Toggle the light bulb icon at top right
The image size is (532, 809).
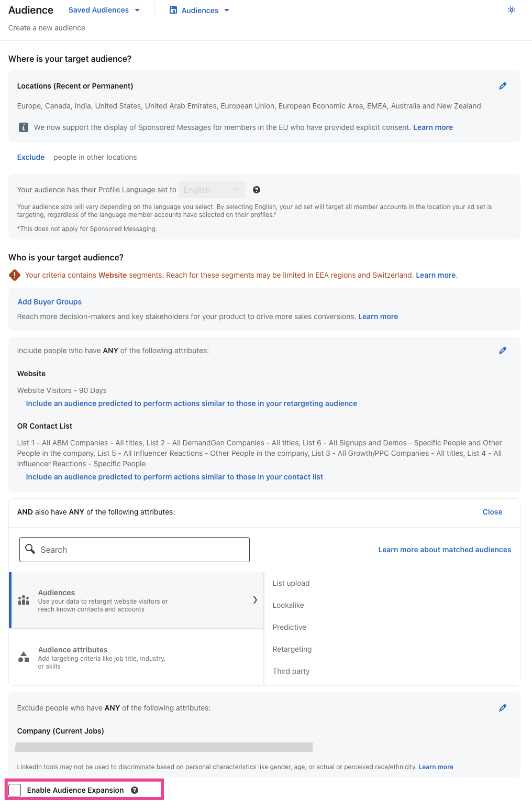pyautogui.click(x=511, y=10)
